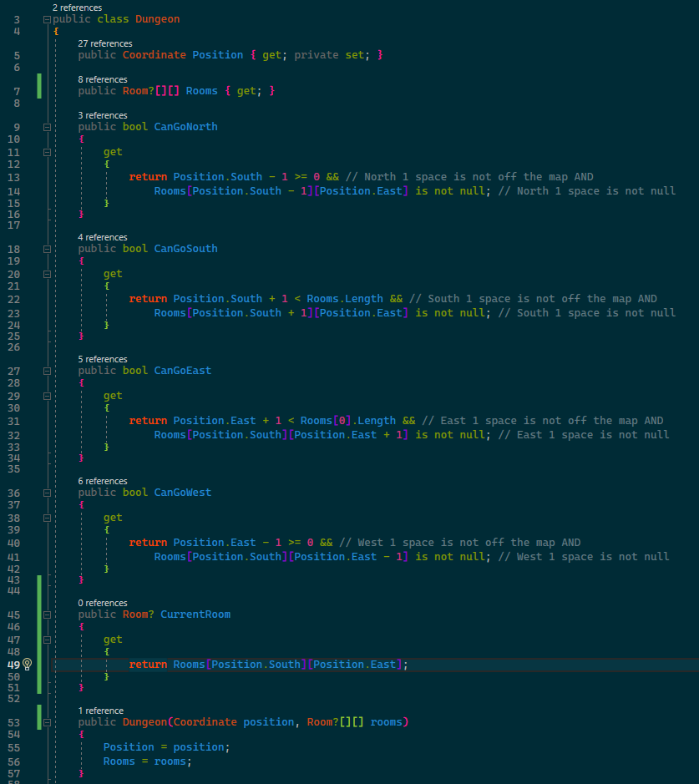Click 'Rooms.Length' on line 22

coord(345,299)
